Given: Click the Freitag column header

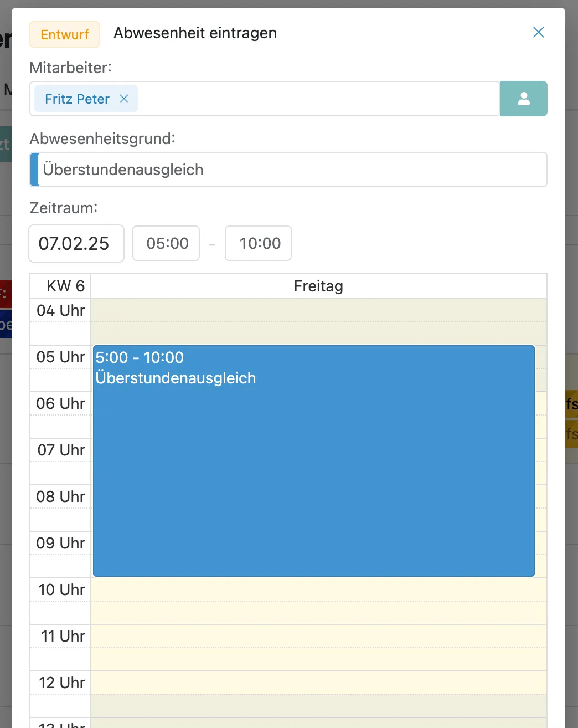Looking at the screenshot, I should pyautogui.click(x=318, y=286).
